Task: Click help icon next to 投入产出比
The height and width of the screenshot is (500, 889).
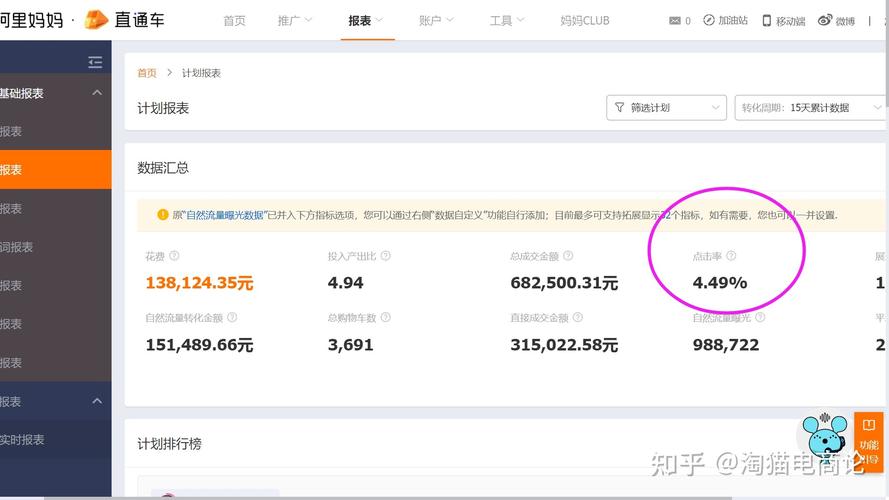Action: click(386, 256)
